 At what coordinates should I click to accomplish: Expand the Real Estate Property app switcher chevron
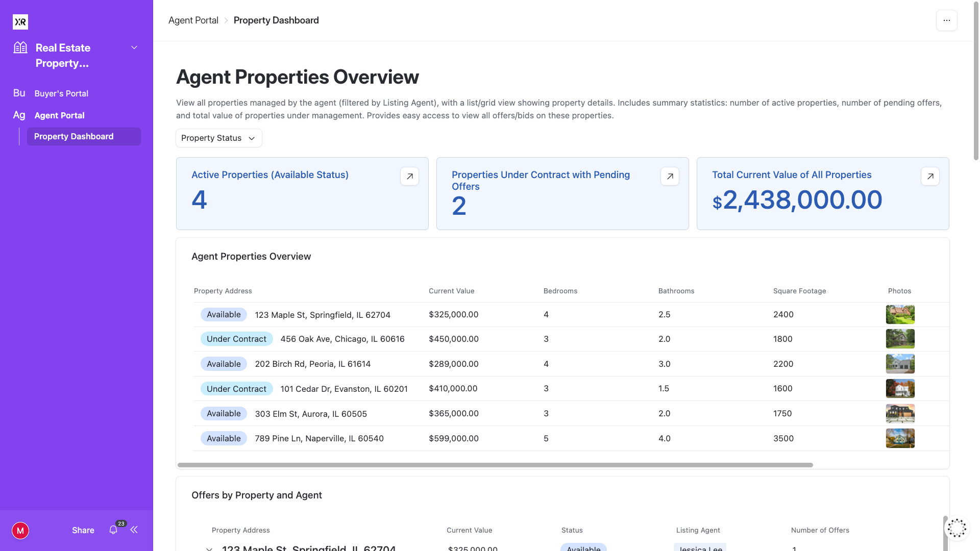tap(134, 47)
